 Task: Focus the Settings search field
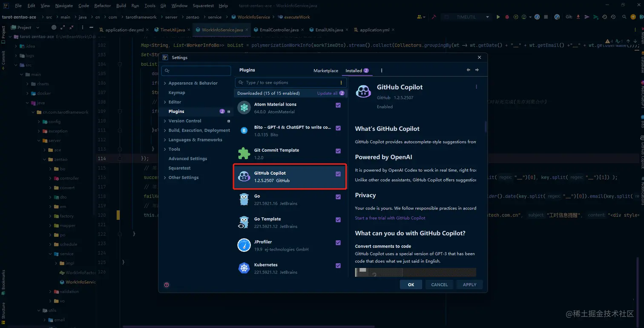click(196, 71)
